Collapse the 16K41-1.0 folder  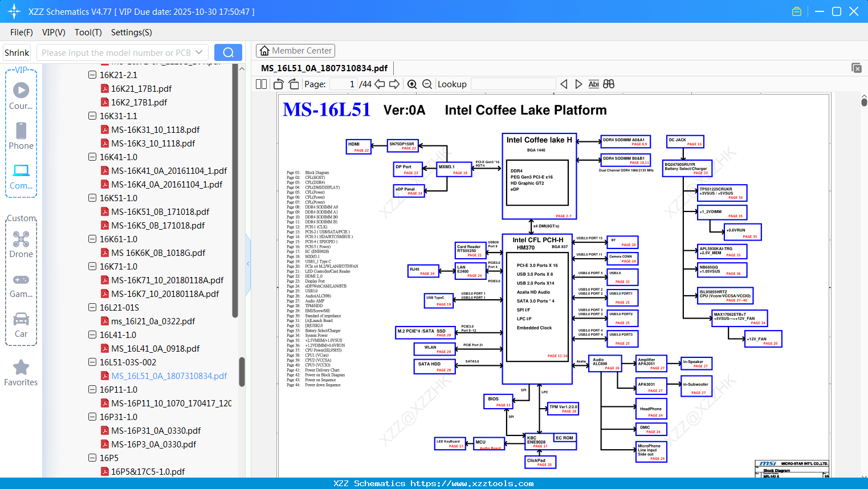click(92, 157)
